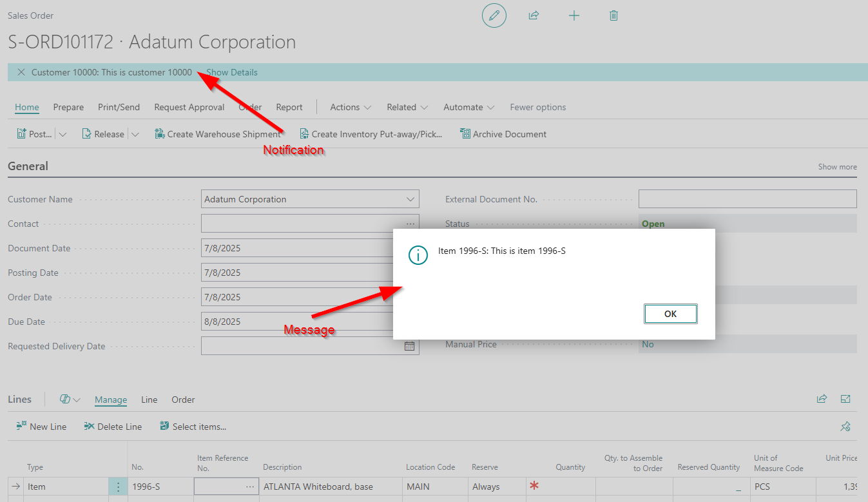Dismiss the customer 10000 notification
Viewport: 868px width, 502px height.
(21, 72)
